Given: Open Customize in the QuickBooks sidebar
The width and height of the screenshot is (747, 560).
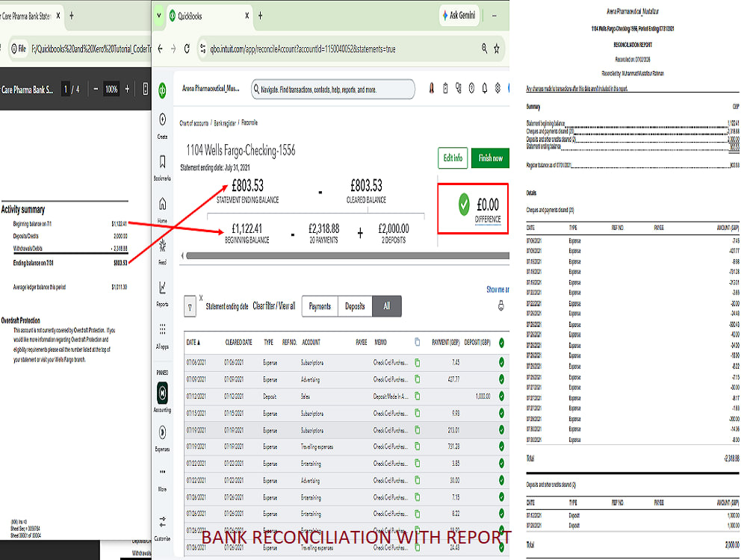Looking at the screenshot, I should coord(162,528).
